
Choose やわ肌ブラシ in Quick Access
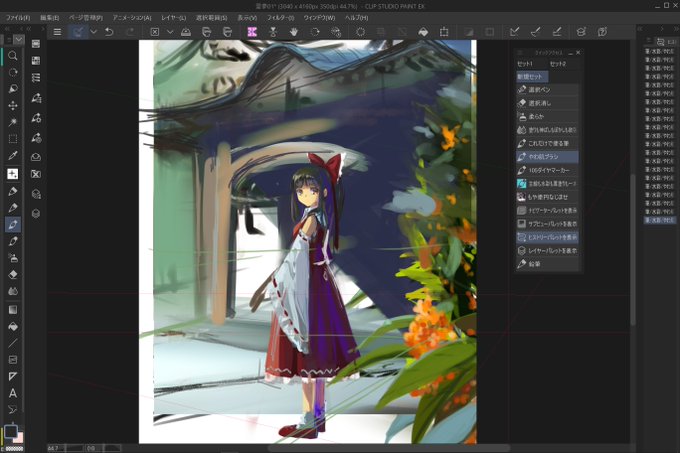pos(547,156)
